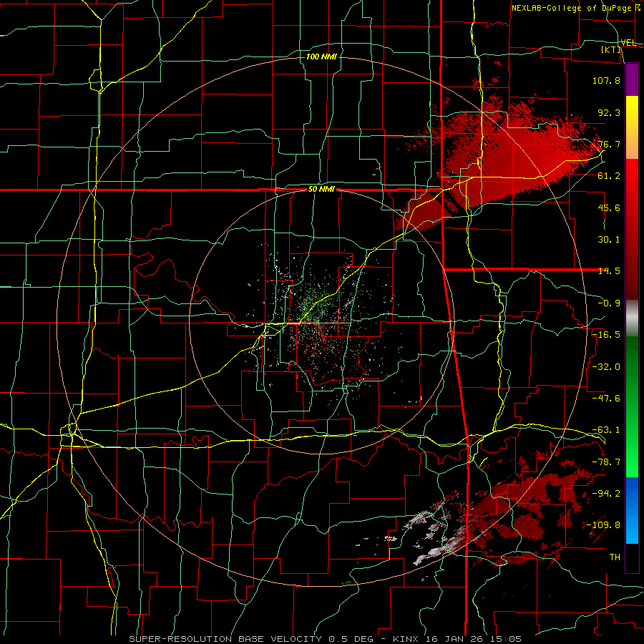The height and width of the screenshot is (644, 644).
Task: Select the 76.7 legend value
Action: pos(609,144)
